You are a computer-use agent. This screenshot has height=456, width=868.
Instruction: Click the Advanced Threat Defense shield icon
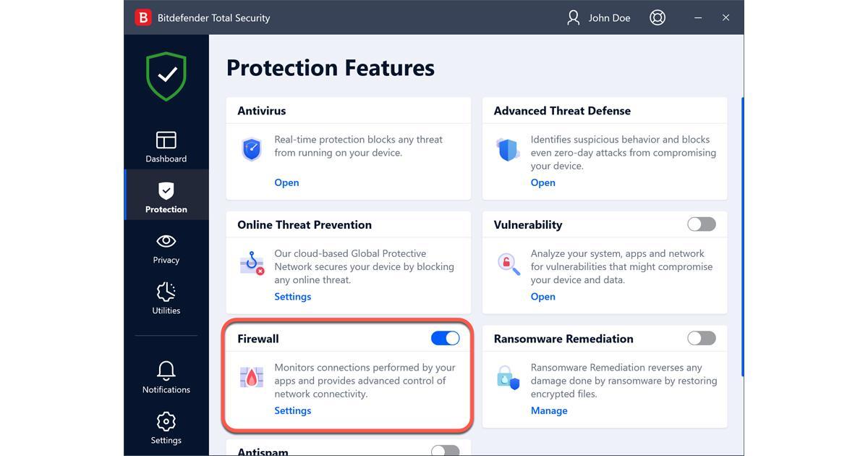[508, 150]
